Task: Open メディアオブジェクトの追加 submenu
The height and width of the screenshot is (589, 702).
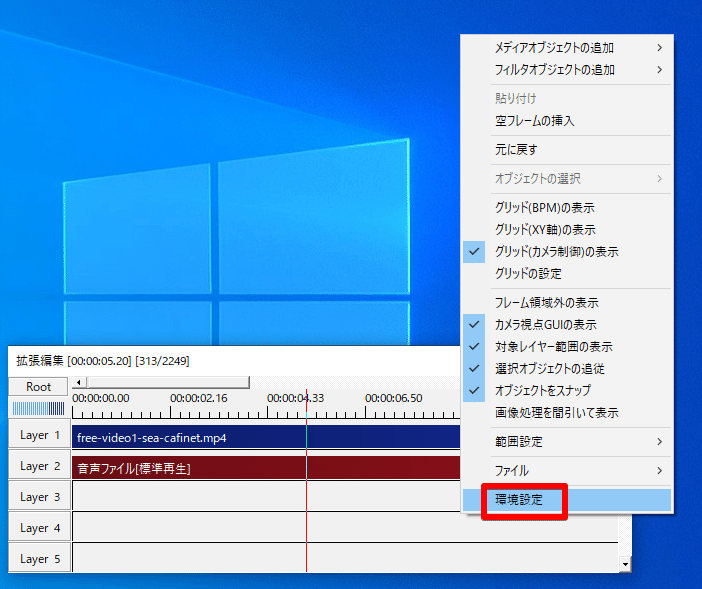Action: click(567, 47)
